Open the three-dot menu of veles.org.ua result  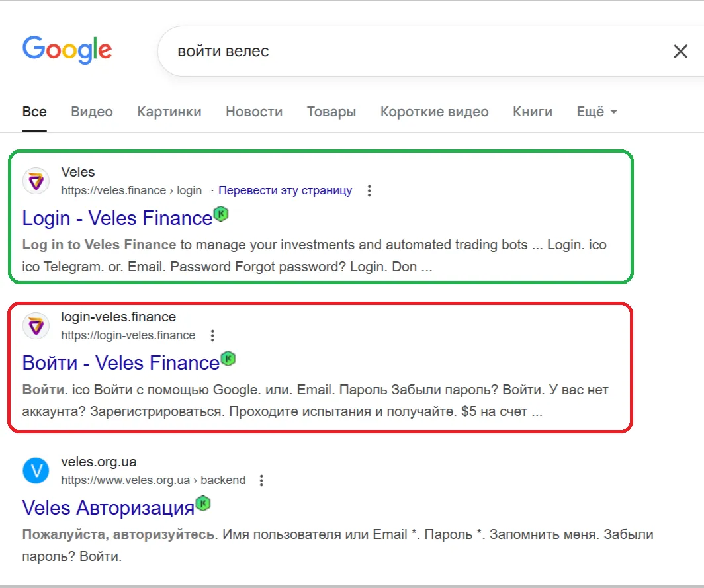(x=261, y=480)
